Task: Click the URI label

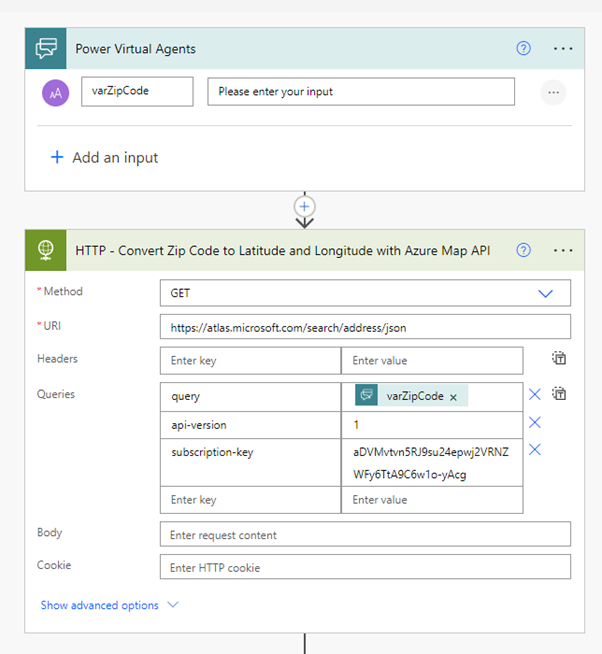Action: coord(52,326)
